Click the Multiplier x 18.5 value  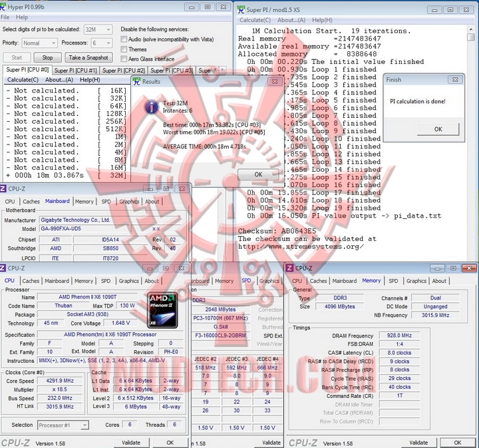pyautogui.click(x=60, y=389)
